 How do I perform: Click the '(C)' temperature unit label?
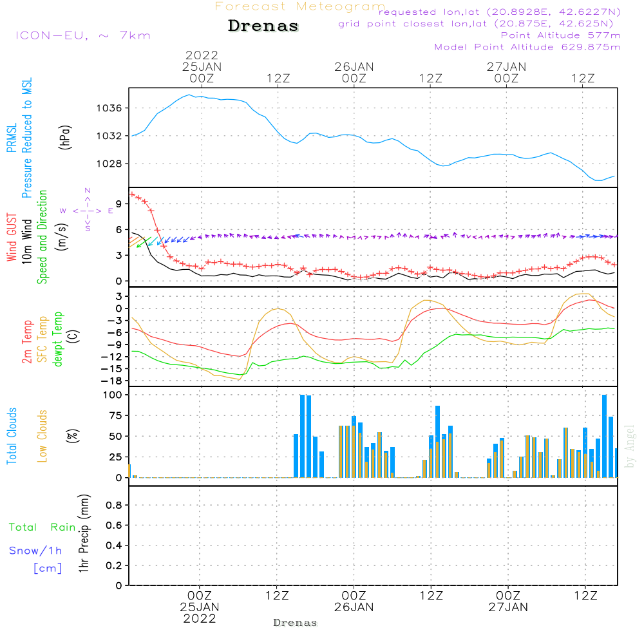(x=73, y=337)
